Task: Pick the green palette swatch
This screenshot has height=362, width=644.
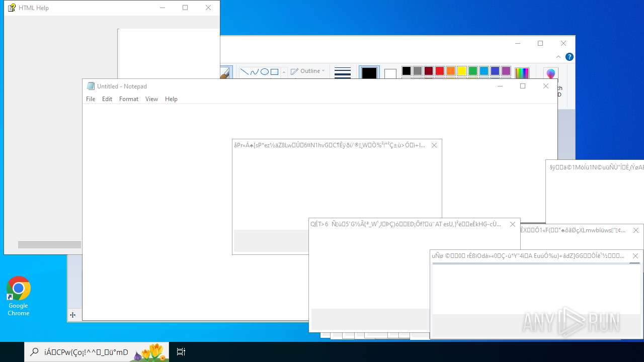Action: coord(473,71)
